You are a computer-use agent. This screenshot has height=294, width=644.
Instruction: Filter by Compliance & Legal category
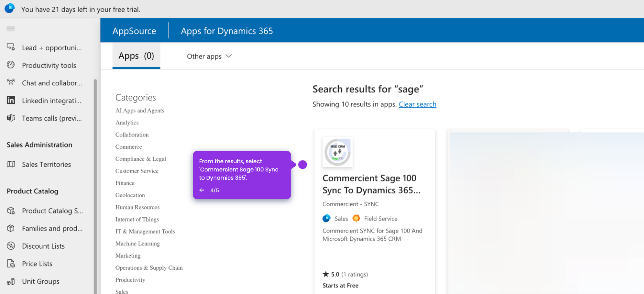(x=140, y=159)
